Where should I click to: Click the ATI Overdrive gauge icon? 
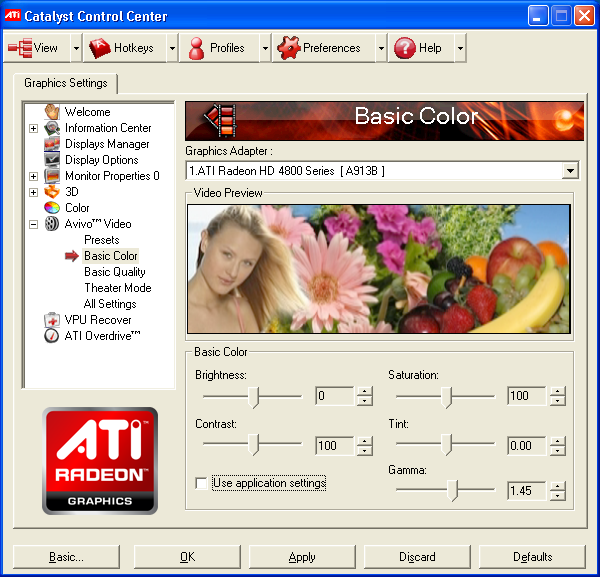52,336
